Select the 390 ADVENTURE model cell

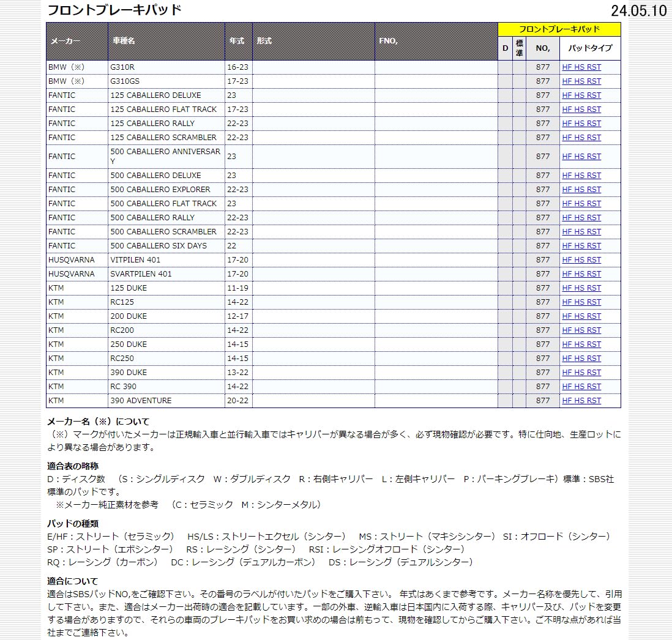click(x=166, y=401)
